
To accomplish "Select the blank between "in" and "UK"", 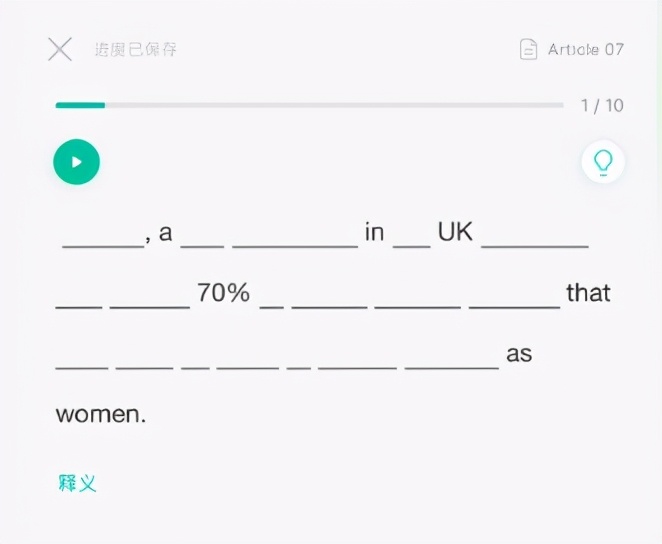I will point(411,236).
